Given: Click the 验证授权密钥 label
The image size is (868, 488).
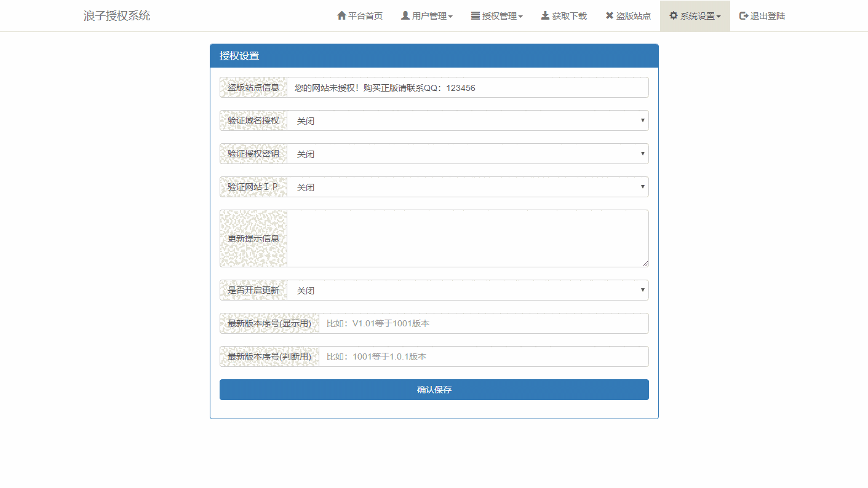Looking at the screenshot, I should click(253, 154).
